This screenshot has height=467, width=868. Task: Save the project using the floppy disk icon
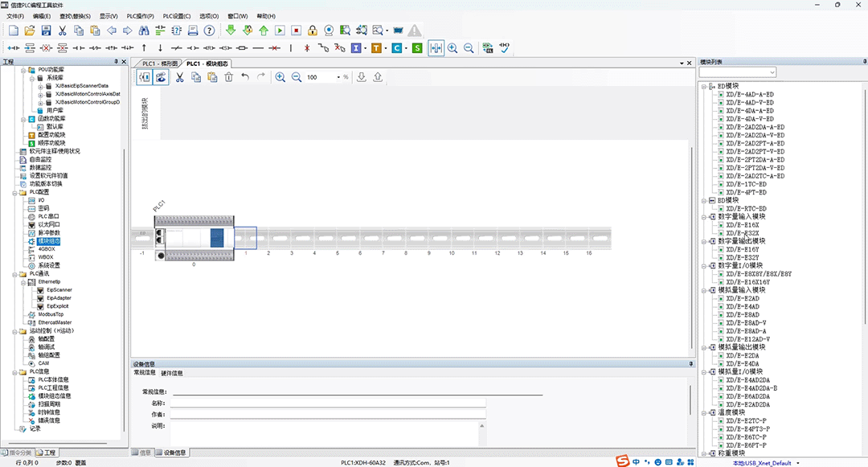[47, 31]
